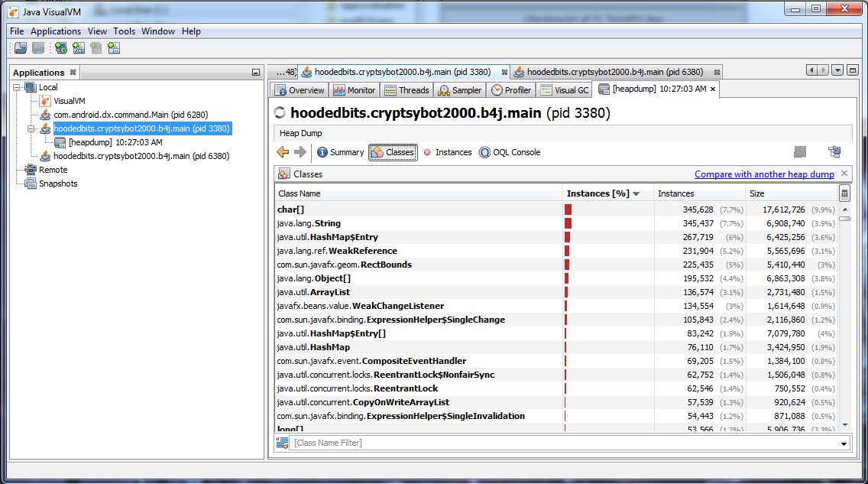
Task: Sort by the Size column header
Action: [792, 193]
